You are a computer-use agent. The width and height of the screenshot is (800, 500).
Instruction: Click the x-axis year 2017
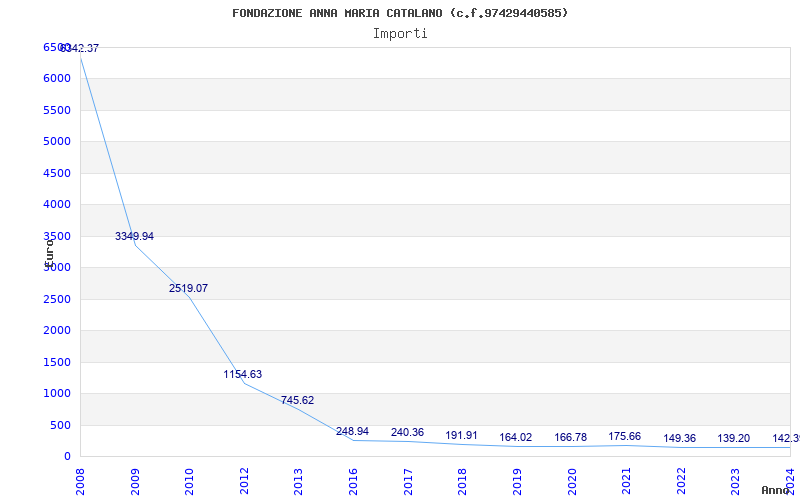pyautogui.click(x=408, y=482)
